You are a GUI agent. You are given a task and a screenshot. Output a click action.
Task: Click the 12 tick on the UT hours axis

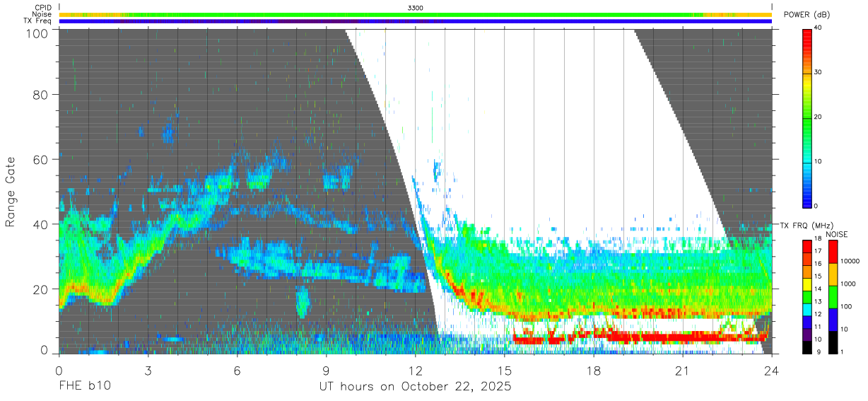tap(416, 371)
